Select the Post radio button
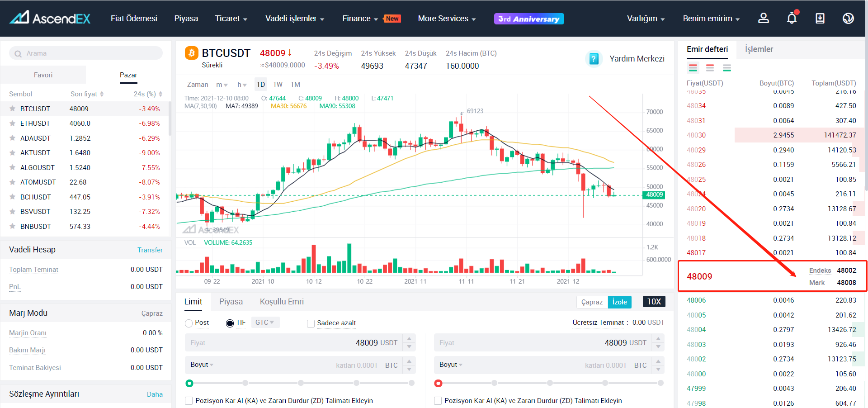 (x=189, y=323)
